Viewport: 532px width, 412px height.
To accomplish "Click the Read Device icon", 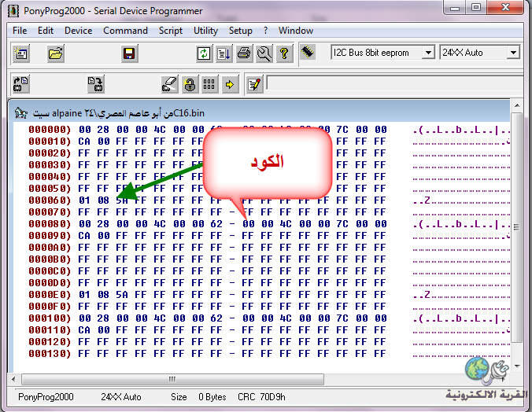I will [x=21, y=84].
